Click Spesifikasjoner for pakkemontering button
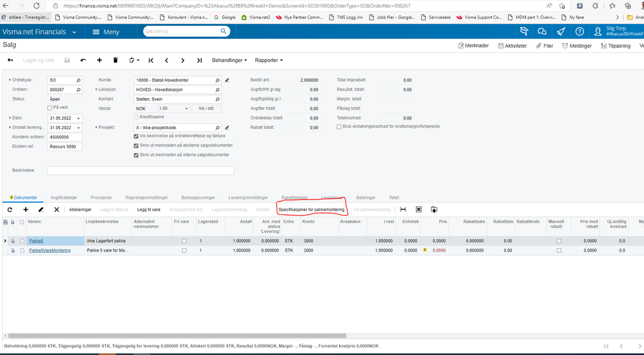Screen dimensions: 644x355 coord(311,209)
